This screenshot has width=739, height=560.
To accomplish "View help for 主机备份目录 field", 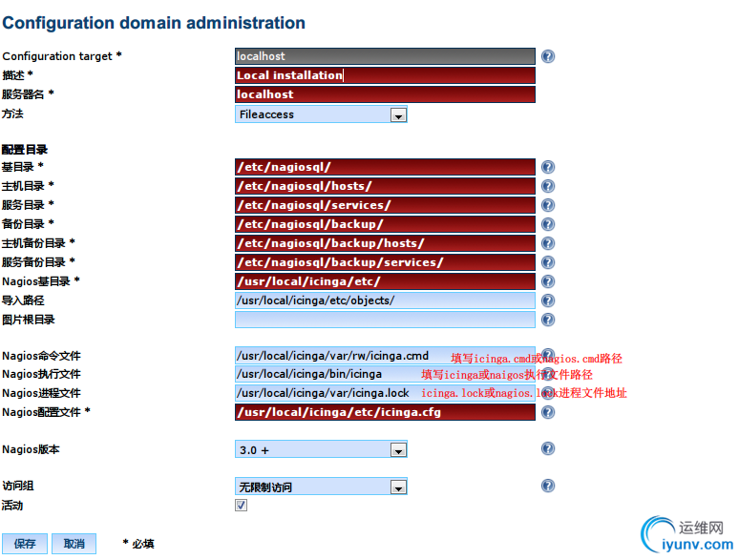I will (x=548, y=243).
